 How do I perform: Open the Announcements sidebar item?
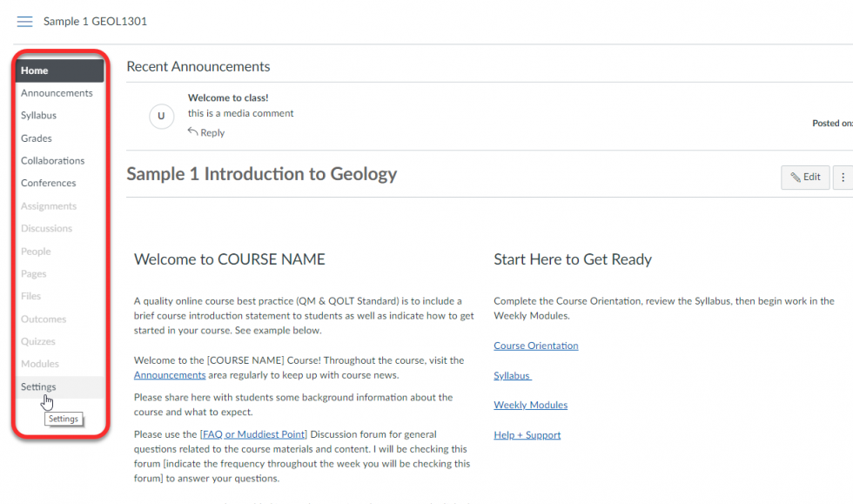click(x=56, y=92)
